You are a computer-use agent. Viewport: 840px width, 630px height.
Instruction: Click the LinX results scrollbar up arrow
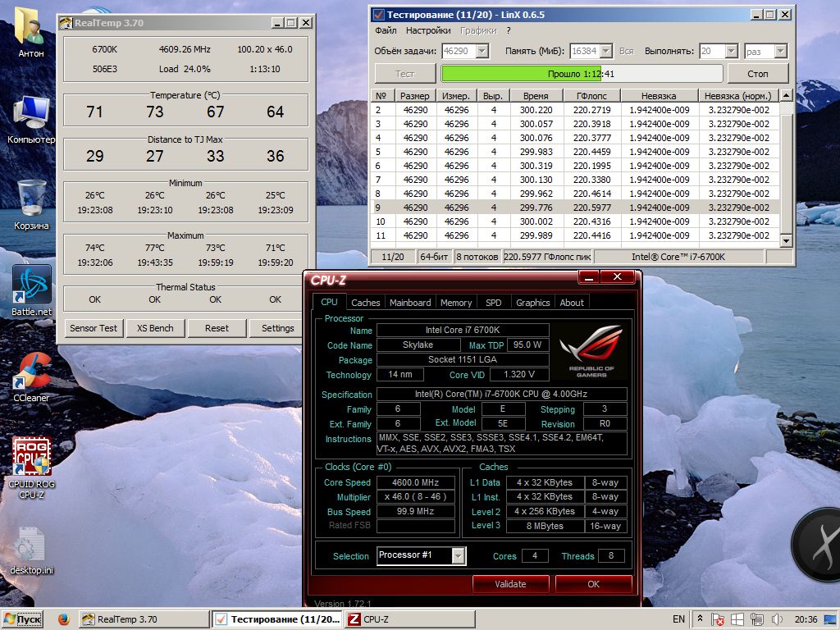786,95
